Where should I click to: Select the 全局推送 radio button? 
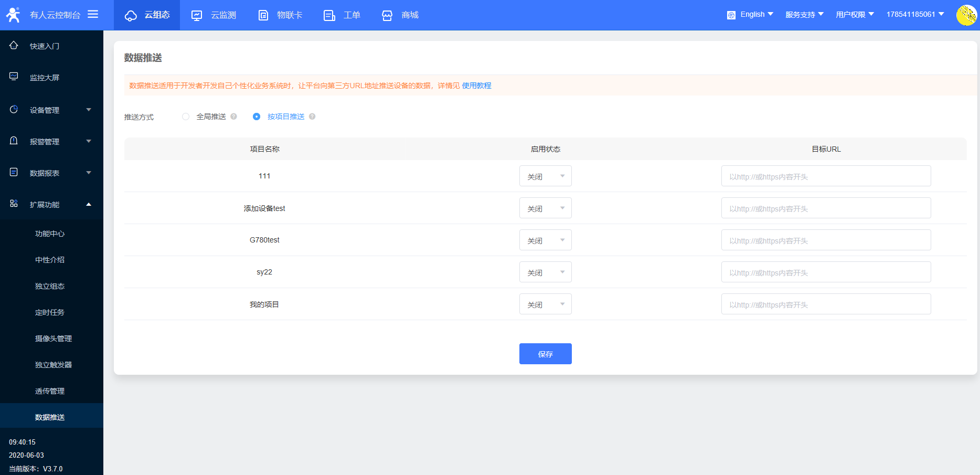186,117
